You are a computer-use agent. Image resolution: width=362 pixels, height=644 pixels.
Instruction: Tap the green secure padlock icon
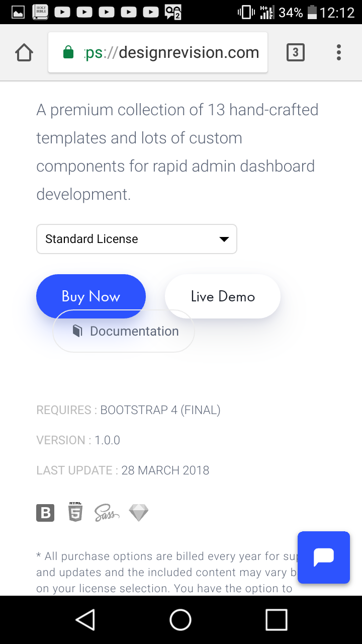point(68,52)
